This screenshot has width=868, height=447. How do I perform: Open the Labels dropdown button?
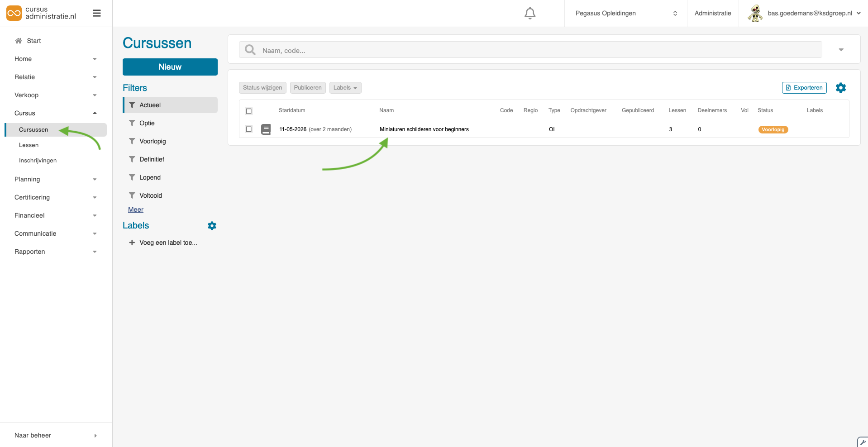point(345,88)
